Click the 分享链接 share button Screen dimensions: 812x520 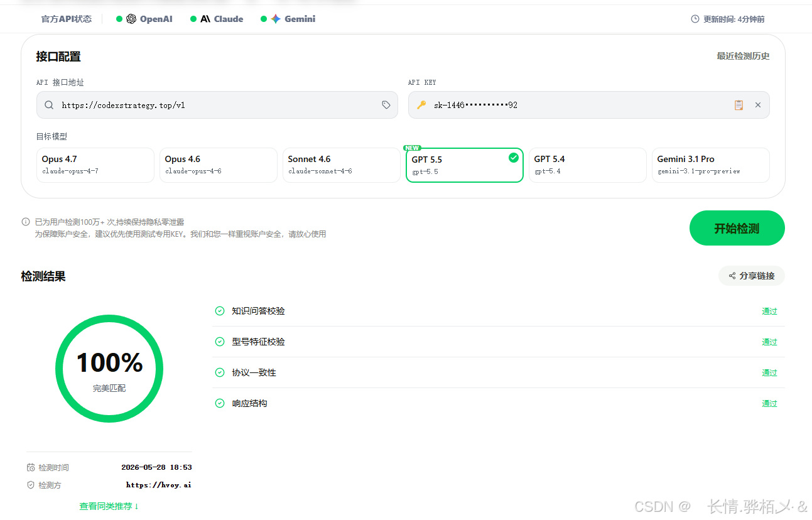tap(752, 276)
